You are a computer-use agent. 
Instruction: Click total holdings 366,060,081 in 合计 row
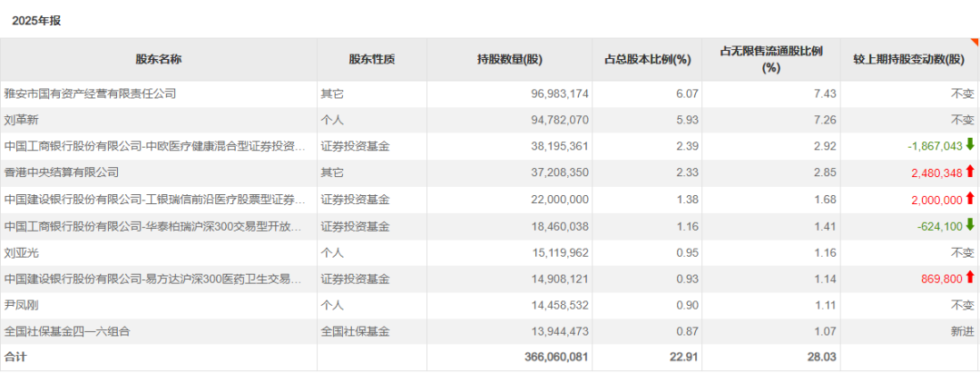556,358
